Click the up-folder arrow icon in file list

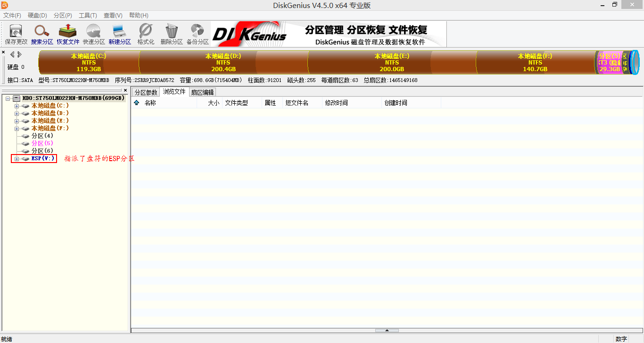137,103
